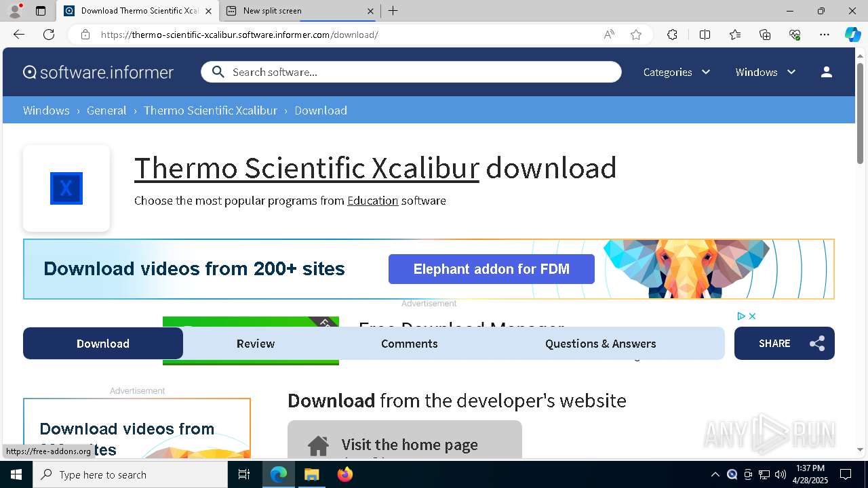Close the ad with X icon
Screen dimensions: 868x488
coord(752,316)
